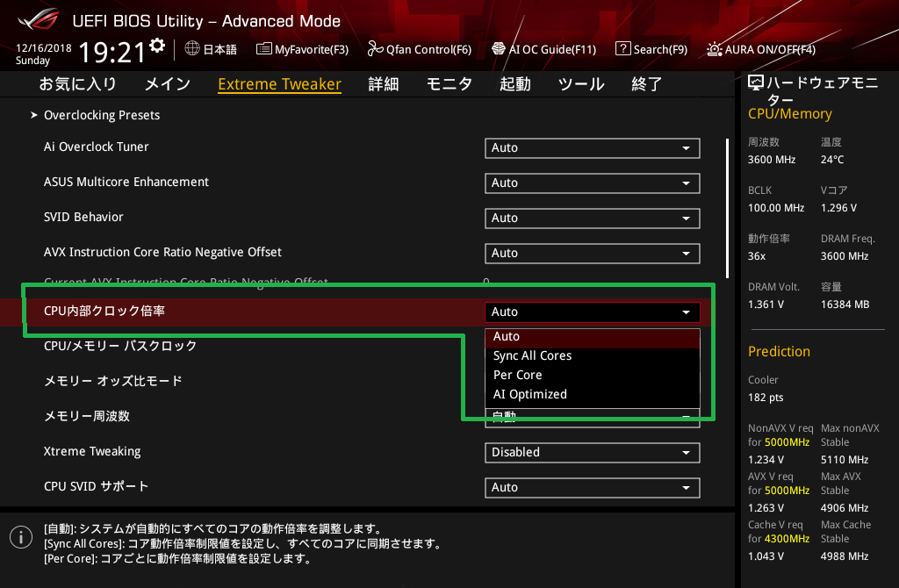Open Qfan Control(F6)
This screenshot has height=588, width=899.
419,49
